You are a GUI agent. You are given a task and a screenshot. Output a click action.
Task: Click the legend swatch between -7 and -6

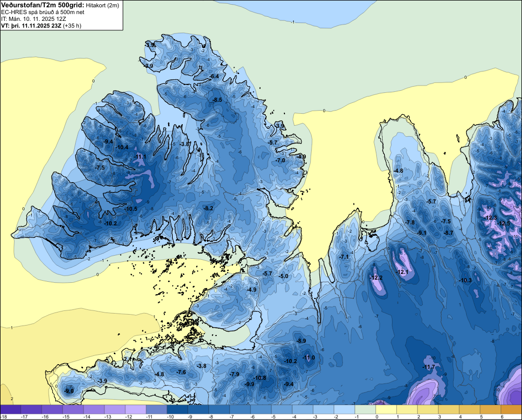(x=240, y=410)
